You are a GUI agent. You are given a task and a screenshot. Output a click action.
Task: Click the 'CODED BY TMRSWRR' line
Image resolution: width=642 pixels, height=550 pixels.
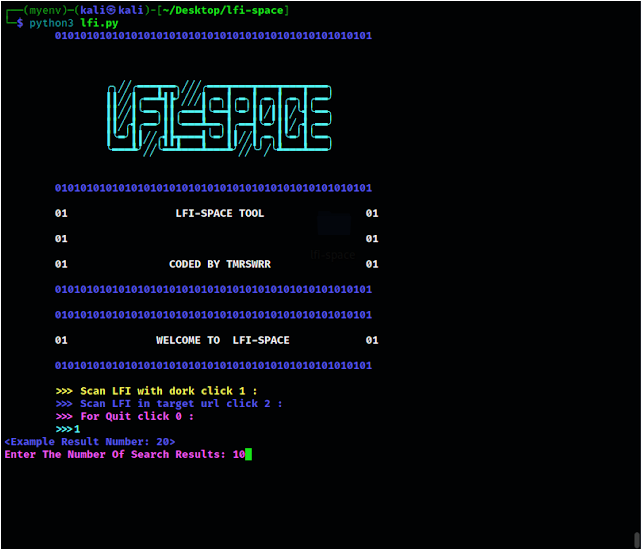tap(220, 264)
